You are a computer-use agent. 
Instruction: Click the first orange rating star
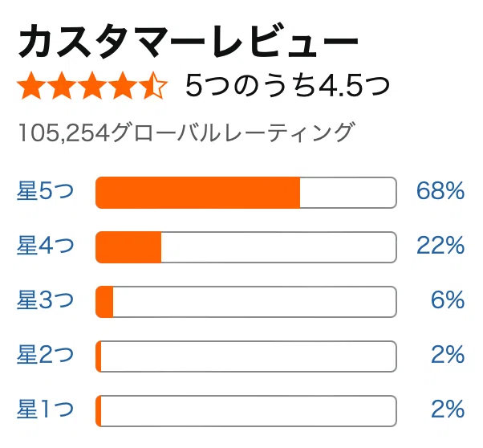click(31, 85)
